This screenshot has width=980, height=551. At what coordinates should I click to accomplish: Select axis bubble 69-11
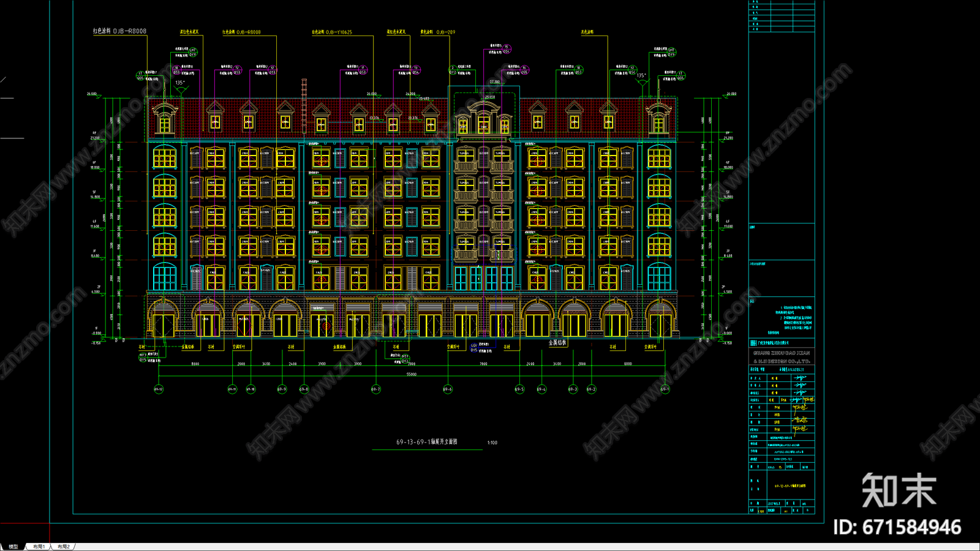[x=232, y=389]
